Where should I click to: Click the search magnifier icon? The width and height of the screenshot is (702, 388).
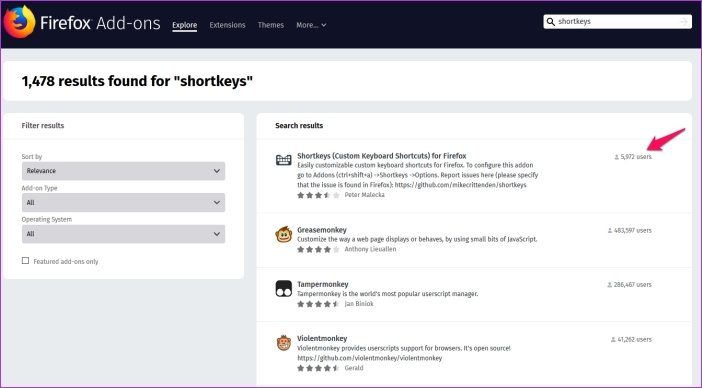(551, 21)
